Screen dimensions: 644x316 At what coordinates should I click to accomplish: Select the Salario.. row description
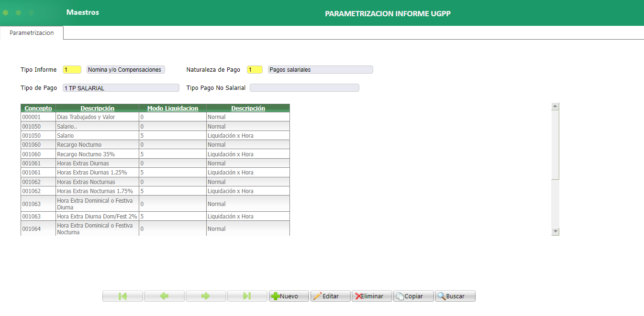[x=97, y=127]
